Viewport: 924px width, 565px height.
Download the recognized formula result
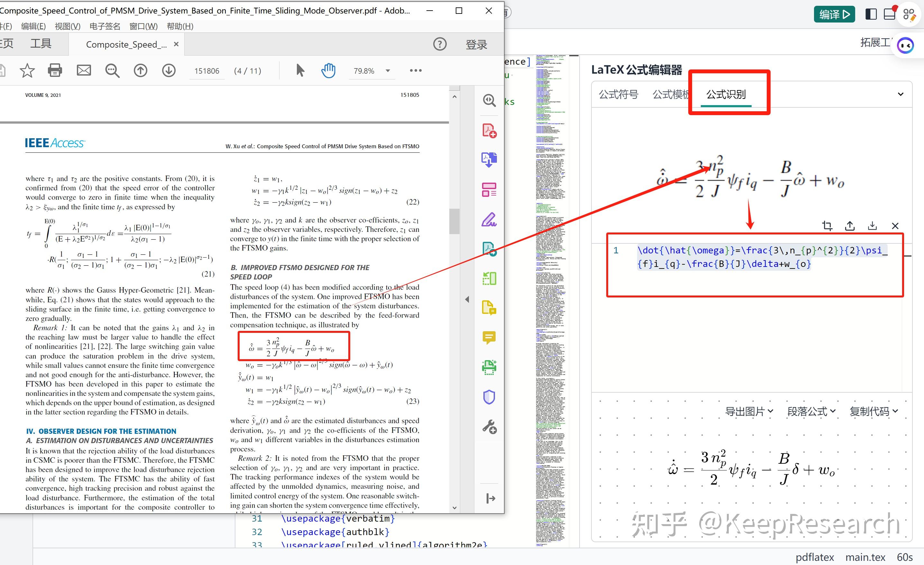[x=872, y=226]
